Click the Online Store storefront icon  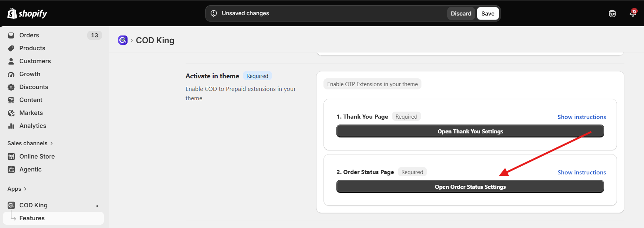pos(11,157)
